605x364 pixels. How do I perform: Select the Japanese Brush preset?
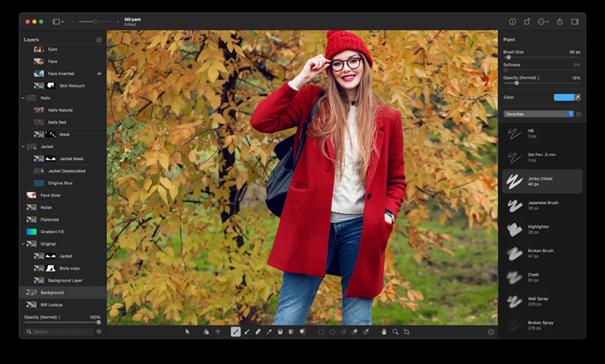coord(542,205)
